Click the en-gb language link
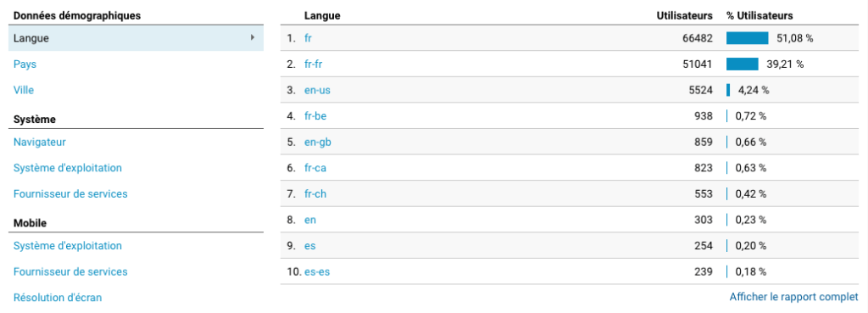 [318, 142]
